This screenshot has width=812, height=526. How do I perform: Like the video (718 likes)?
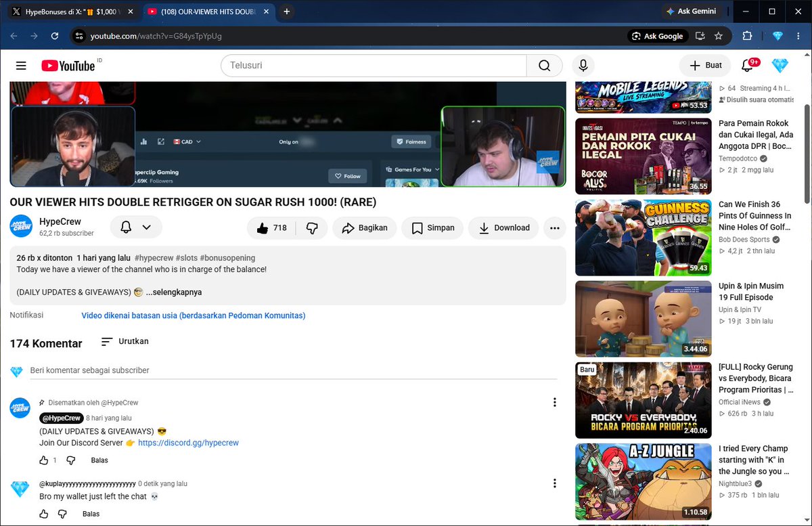point(272,228)
